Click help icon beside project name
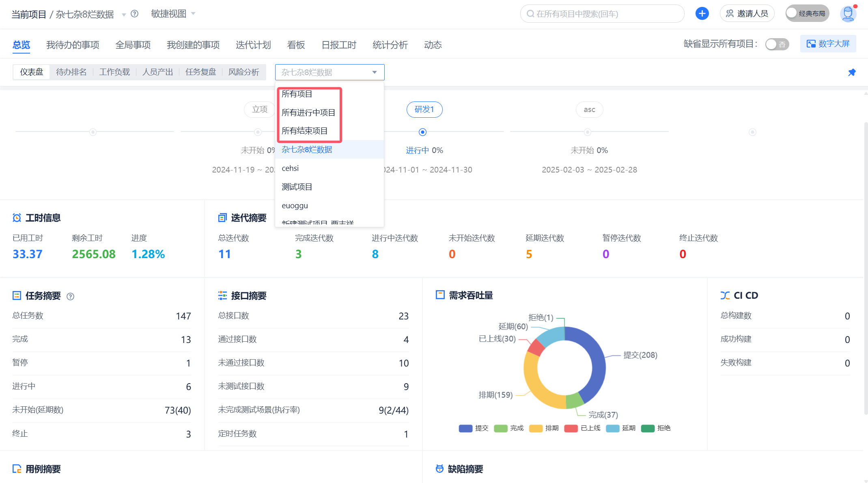 click(135, 14)
